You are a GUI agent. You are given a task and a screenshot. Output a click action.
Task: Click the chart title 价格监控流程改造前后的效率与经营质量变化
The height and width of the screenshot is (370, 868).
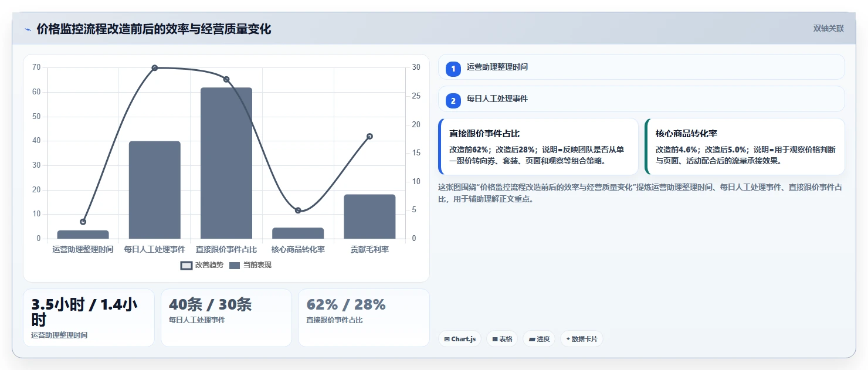[x=154, y=29]
